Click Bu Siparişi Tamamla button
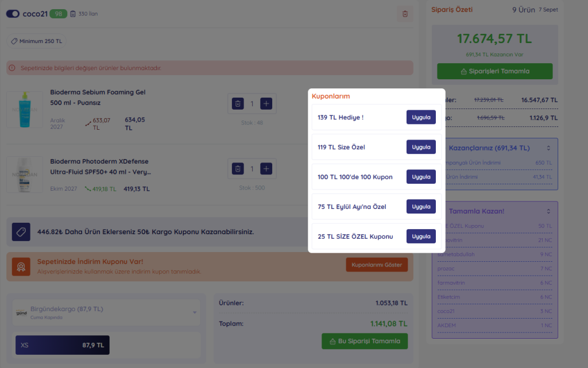The height and width of the screenshot is (368, 588). point(365,341)
